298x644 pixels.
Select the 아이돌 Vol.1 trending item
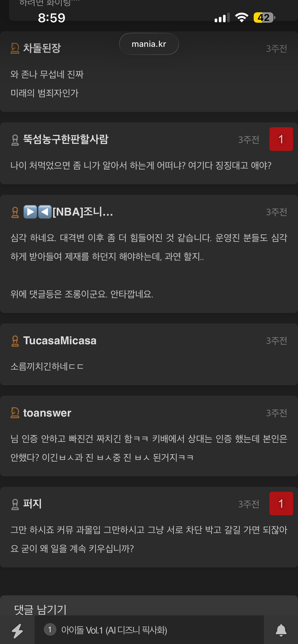[x=114, y=630]
